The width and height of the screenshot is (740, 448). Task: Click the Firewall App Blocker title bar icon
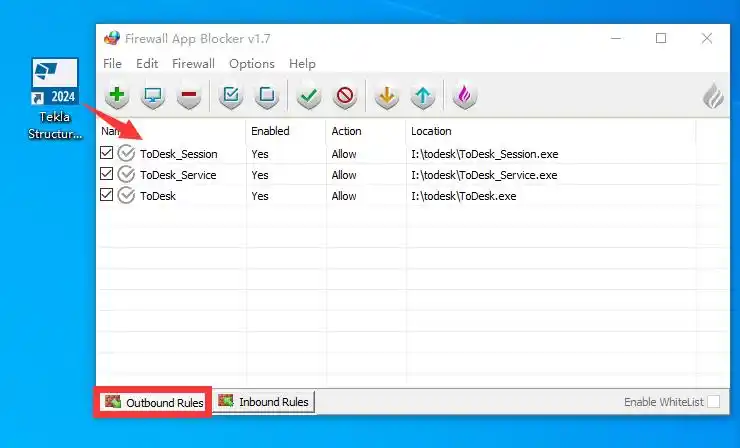[x=112, y=38]
